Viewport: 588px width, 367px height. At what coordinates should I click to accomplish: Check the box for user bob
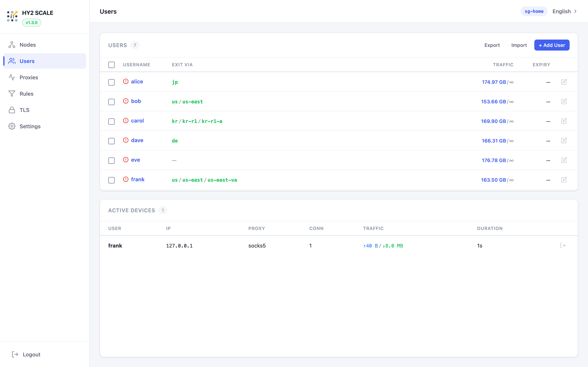111,102
